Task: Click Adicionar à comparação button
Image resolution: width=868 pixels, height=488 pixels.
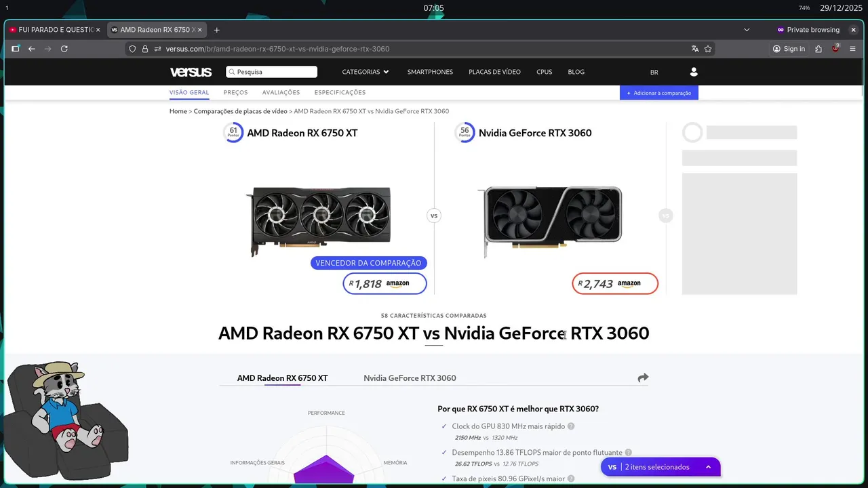Action: point(659,93)
